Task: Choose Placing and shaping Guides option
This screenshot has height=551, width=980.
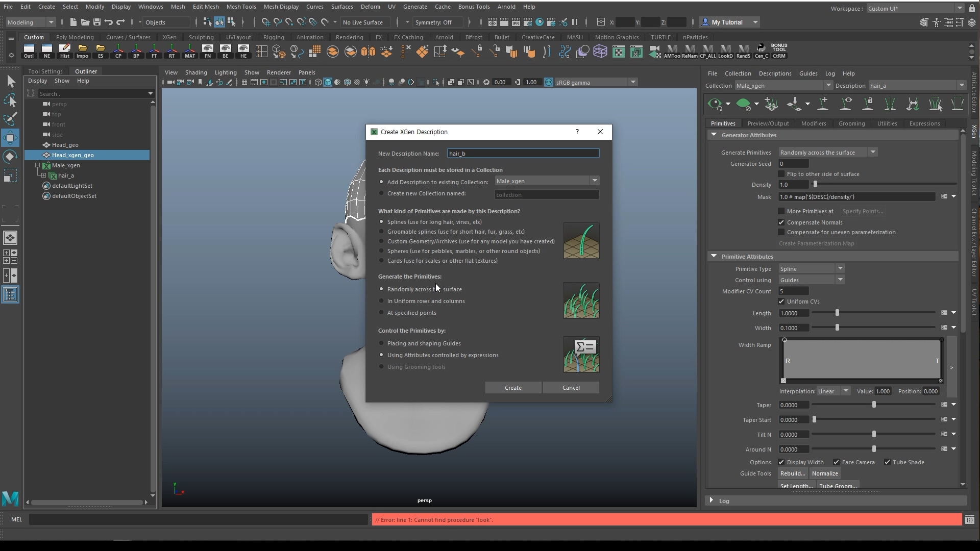Action: coord(381,343)
